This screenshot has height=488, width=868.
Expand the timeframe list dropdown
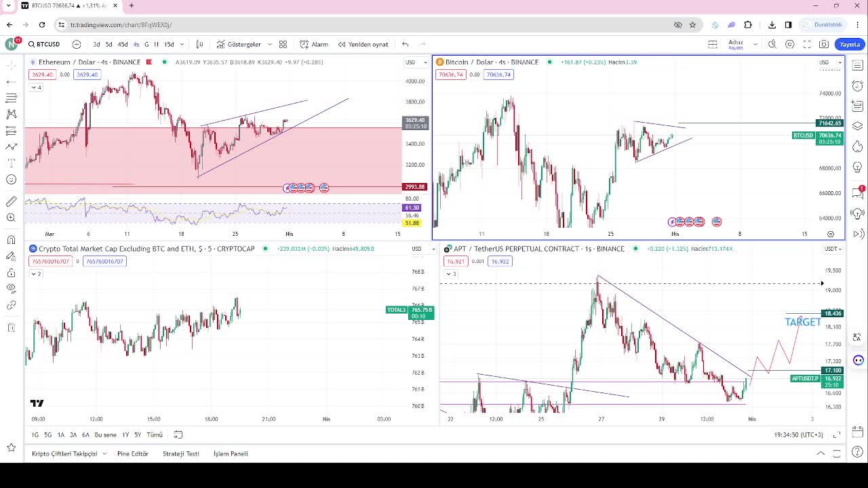pyautogui.click(x=182, y=44)
